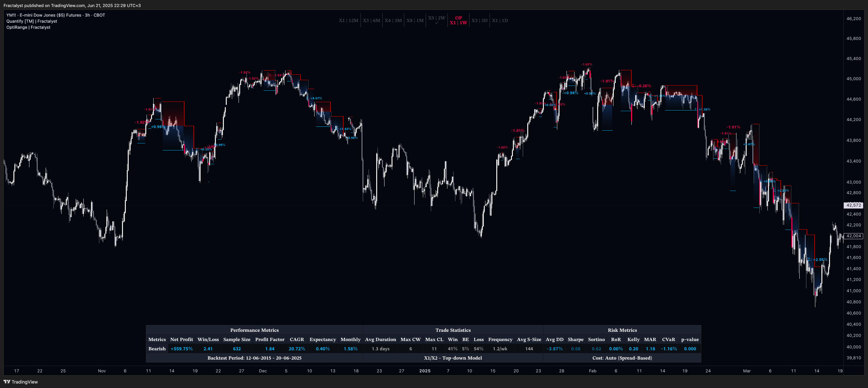Click the 39,810 price axis label
Screen dimensions: 868x388
click(854, 358)
